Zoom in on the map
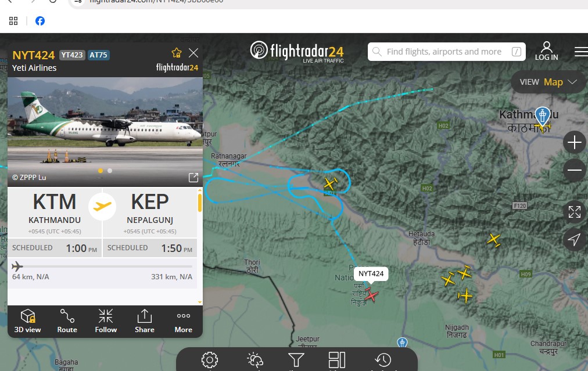This screenshot has width=588, height=371. [x=574, y=142]
